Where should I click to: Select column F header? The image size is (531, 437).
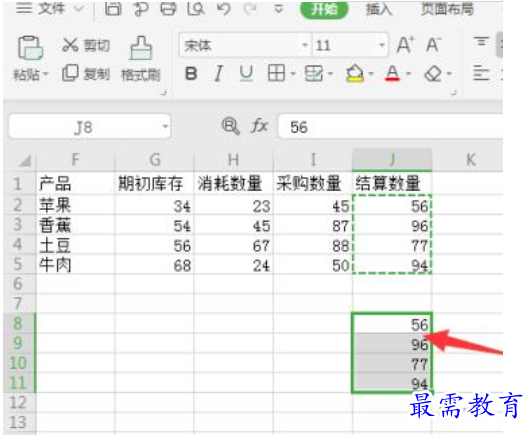point(75,160)
